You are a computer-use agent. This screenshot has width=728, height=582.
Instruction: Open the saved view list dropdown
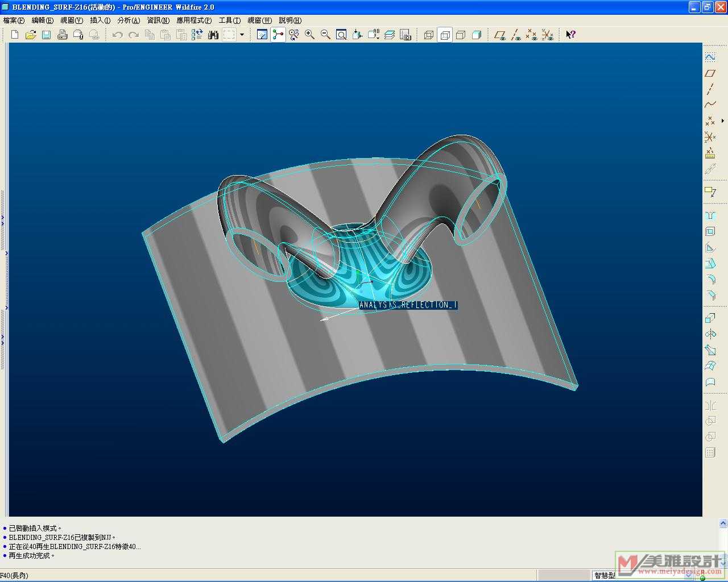pyautogui.click(x=374, y=35)
